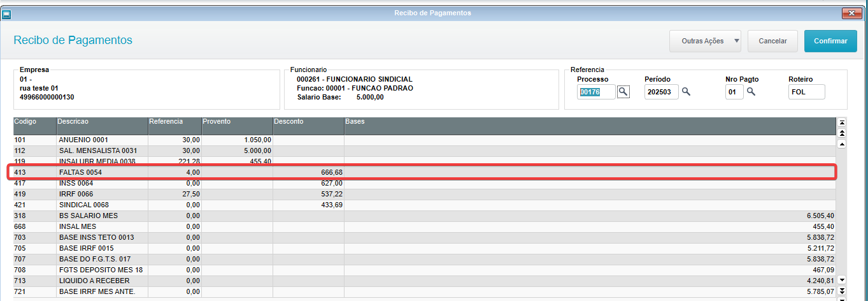The width and height of the screenshot is (868, 301).
Task: Select row BASE IRRF MES ANTE.
Action: (424, 291)
